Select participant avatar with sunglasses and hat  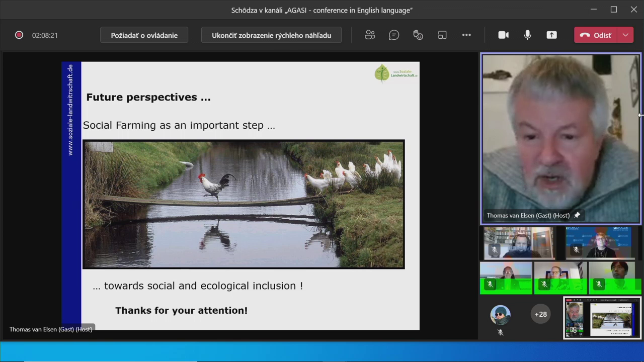pyautogui.click(x=500, y=315)
